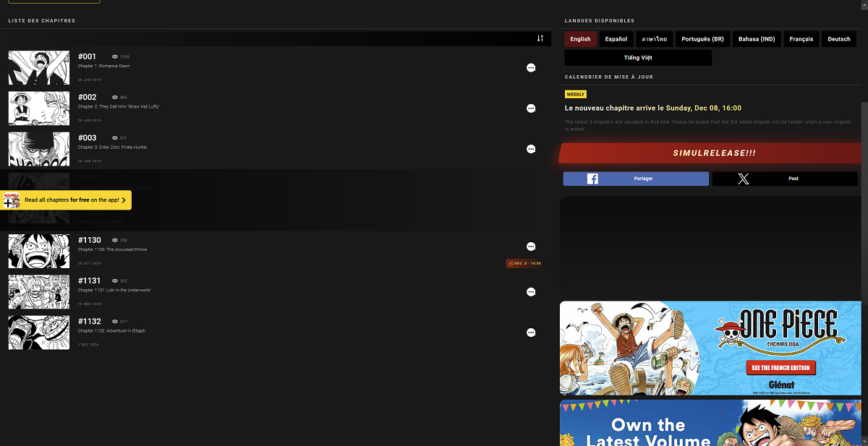Viewport: 868px width, 446px height.
Task: Click See the French Edition button
Action: 780,368
